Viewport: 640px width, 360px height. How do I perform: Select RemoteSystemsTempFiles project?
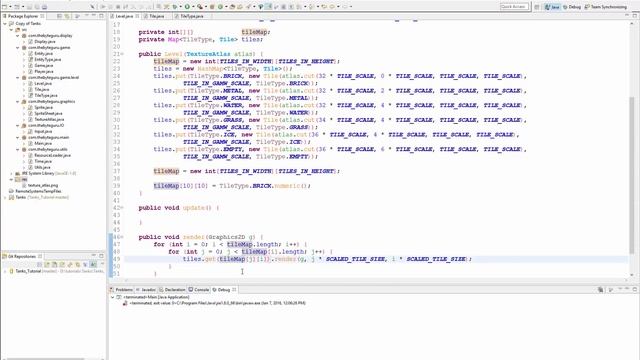coord(38,191)
